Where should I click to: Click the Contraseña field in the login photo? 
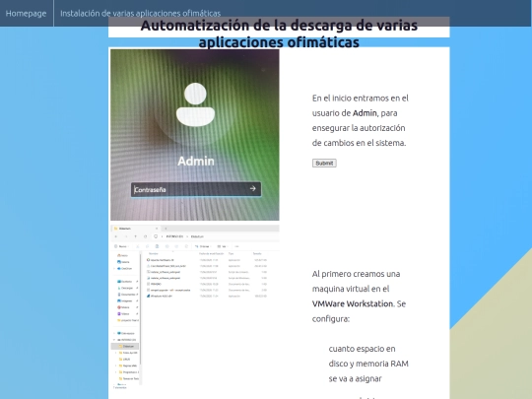(x=196, y=189)
